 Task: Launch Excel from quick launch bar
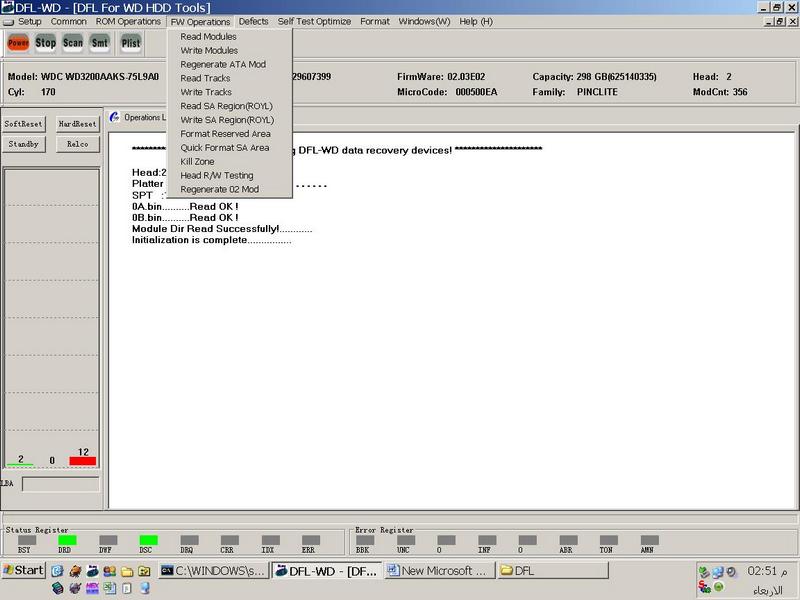(x=110, y=588)
